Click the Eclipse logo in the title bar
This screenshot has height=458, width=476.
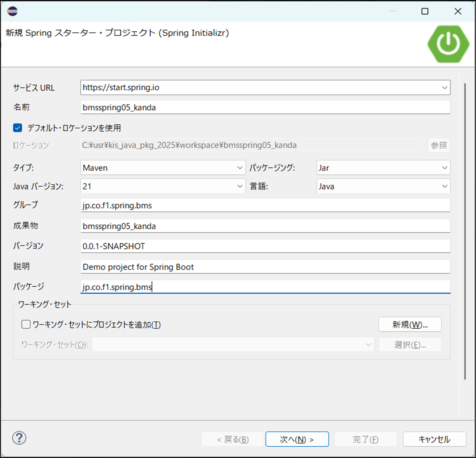pyautogui.click(x=12, y=11)
